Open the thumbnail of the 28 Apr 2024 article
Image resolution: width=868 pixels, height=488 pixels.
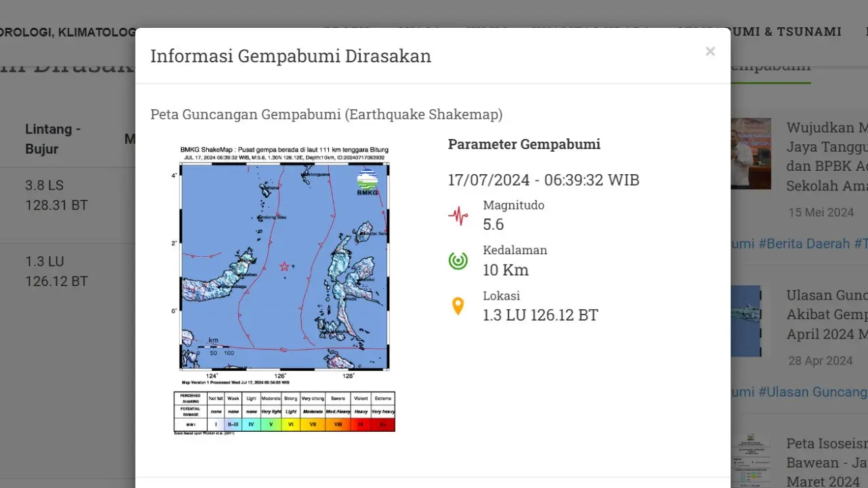click(746, 321)
